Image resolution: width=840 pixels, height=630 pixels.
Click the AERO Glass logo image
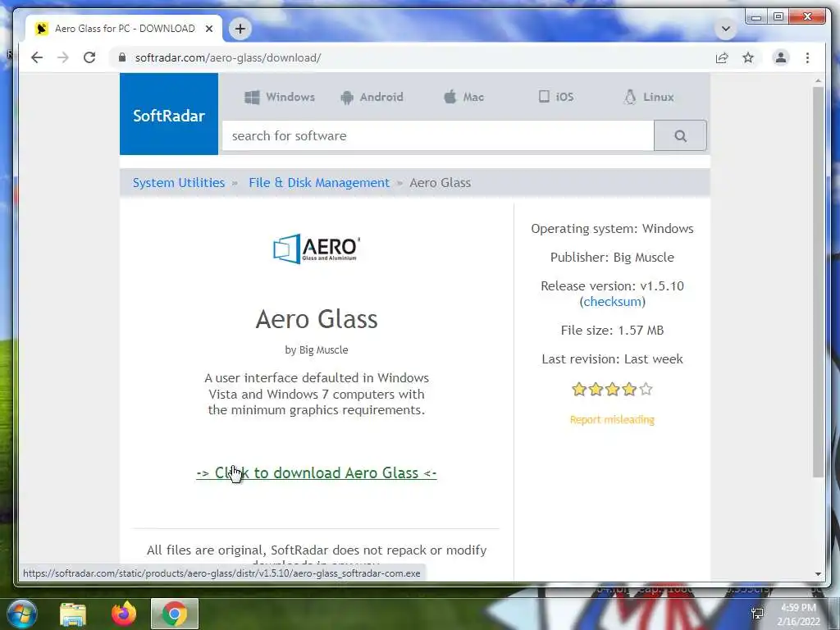[x=317, y=249]
